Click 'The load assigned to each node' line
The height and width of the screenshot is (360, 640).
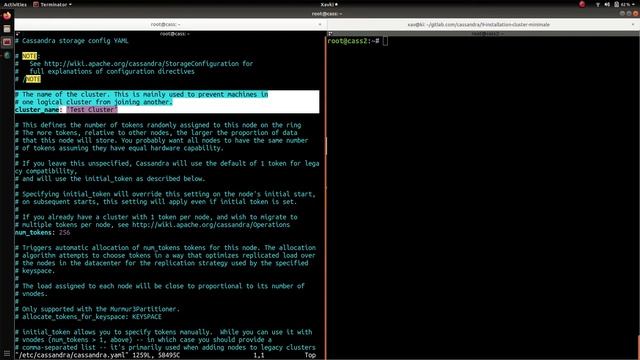point(160,286)
